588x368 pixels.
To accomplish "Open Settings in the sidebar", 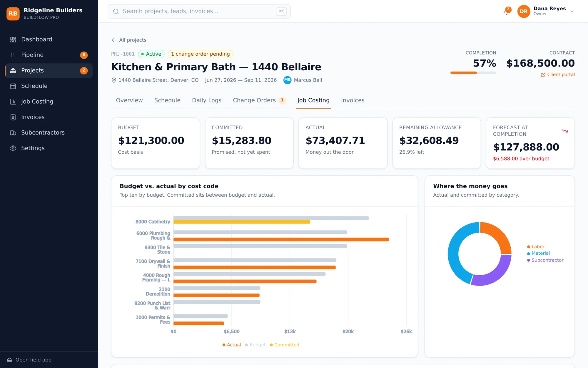I will [49, 148].
